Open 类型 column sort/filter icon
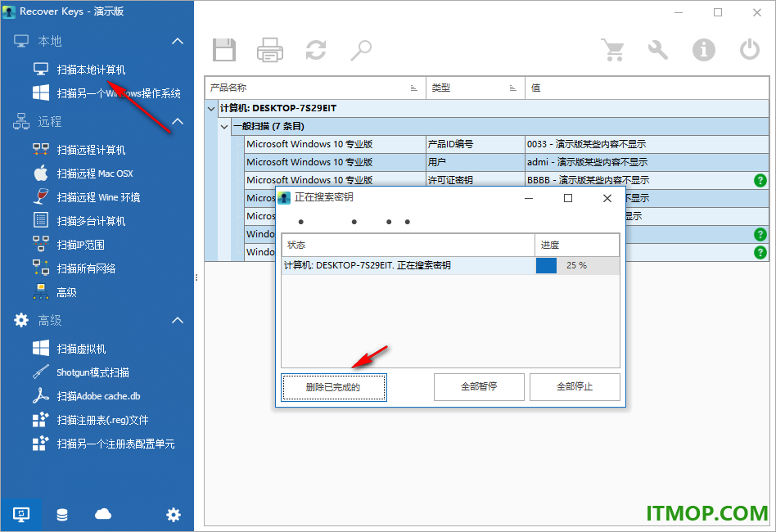This screenshot has width=776, height=532. pyautogui.click(x=512, y=88)
